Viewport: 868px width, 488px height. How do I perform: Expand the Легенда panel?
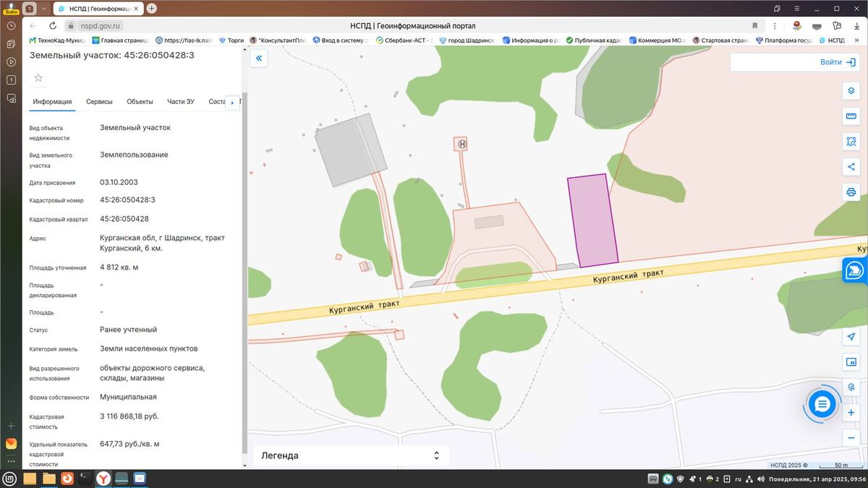click(352, 455)
